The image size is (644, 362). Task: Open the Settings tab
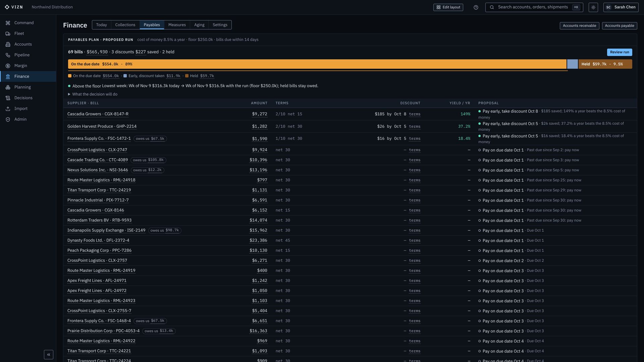(220, 25)
